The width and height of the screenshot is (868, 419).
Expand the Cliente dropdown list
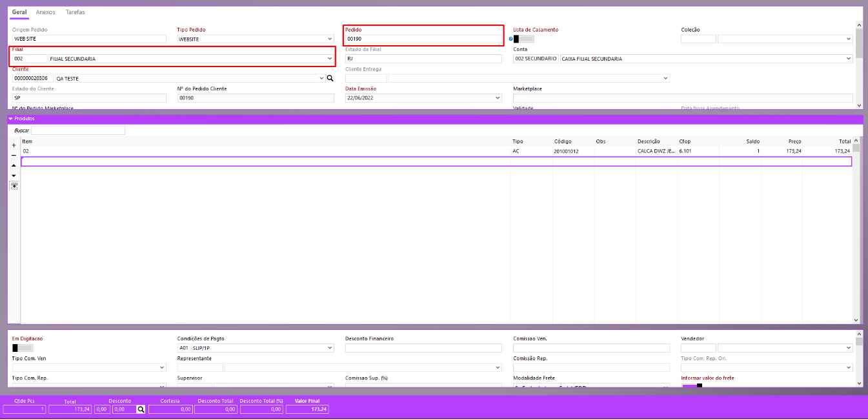click(x=322, y=78)
